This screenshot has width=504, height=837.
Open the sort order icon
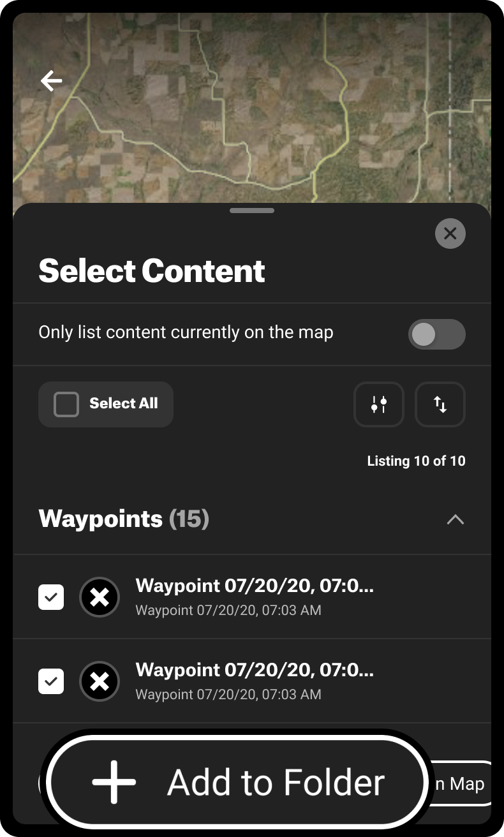pos(440,404)
